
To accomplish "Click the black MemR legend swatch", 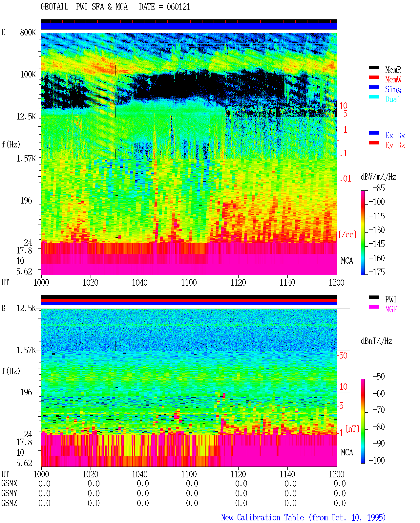I will point(374,67).
